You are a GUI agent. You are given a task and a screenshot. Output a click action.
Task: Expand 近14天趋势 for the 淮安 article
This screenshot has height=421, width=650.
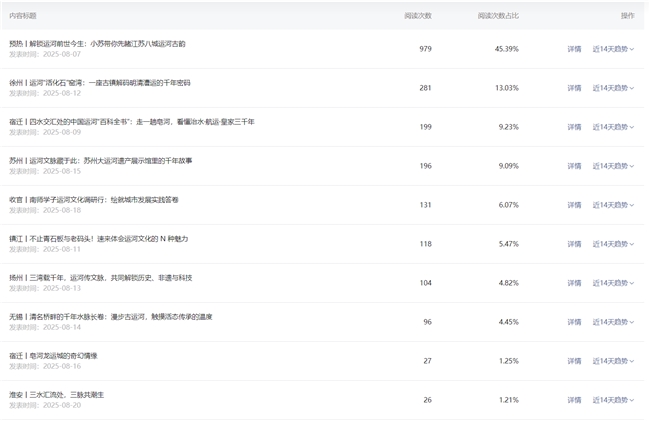(613, 400)
